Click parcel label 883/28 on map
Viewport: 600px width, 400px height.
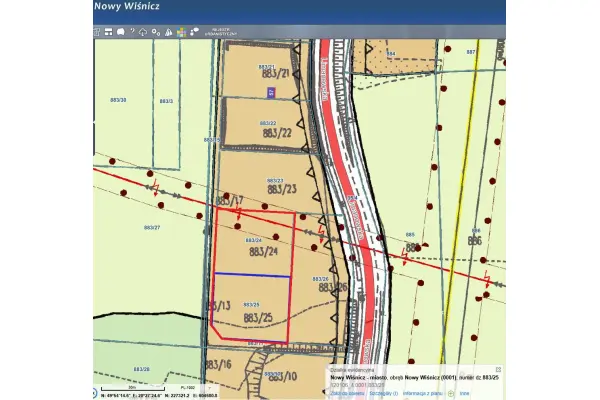(142, 369)
